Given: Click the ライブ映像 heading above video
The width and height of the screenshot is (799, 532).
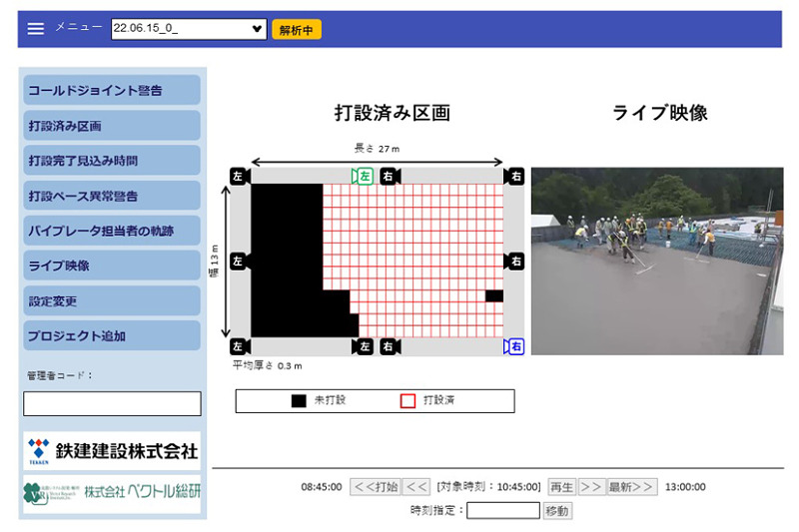Looking at the screenshot, I should 660,113.
